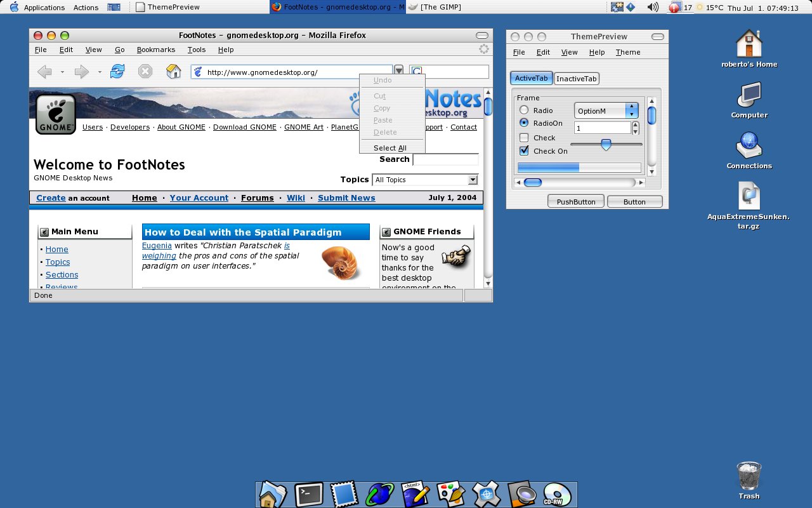Decrease the spin box value with the down arrow
Screen dimensions: 812x508
(x=636, y=131)
